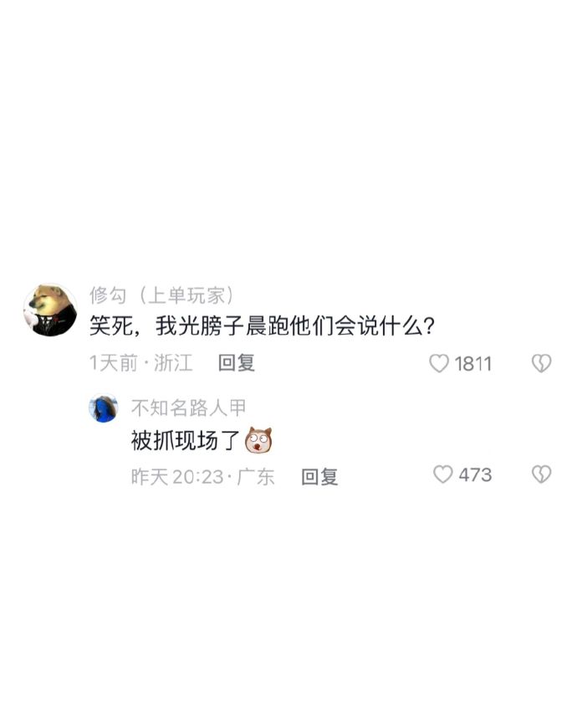Tap the 1天前·浙江 timestamp
577x728 pixels.
[x=141, y=362]
